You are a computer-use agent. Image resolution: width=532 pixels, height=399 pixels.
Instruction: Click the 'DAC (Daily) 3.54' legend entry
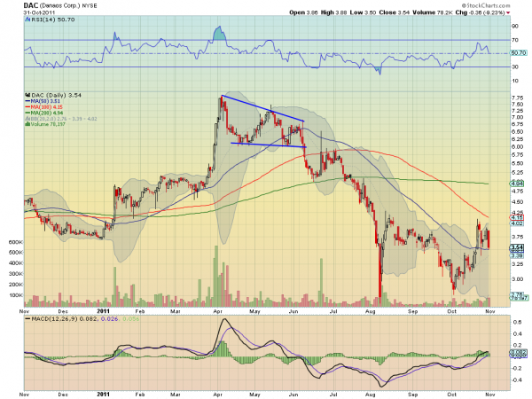coord(57,96)
